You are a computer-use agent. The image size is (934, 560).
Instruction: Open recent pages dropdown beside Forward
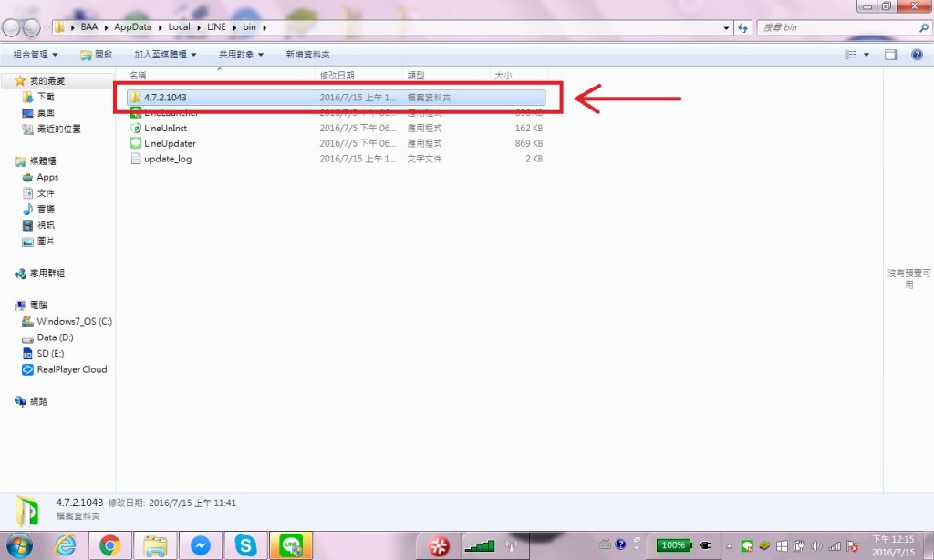(x=46, y=27)
